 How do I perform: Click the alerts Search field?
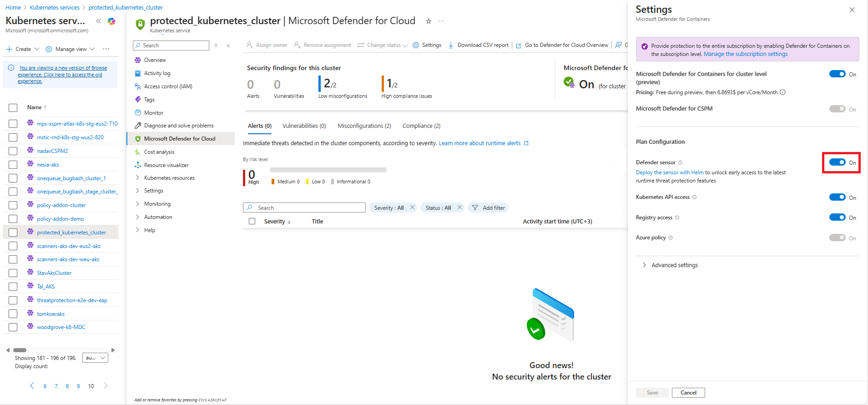pos(304,208)
